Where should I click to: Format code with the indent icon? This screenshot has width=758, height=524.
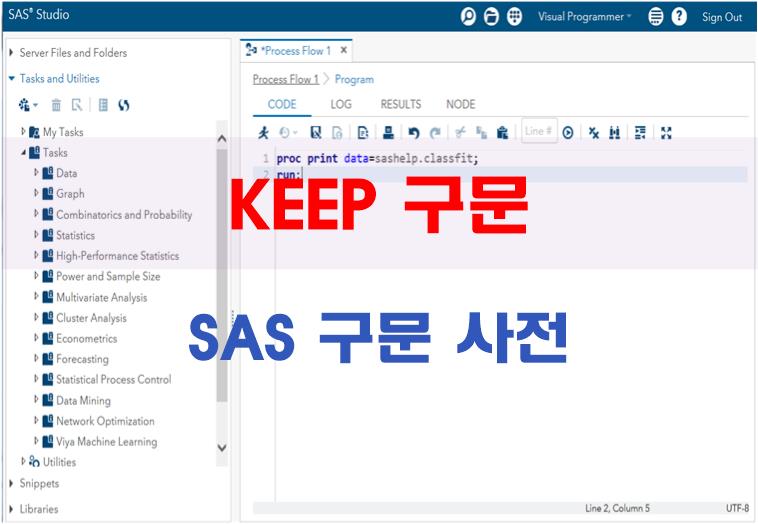click(x=640, y=132)
